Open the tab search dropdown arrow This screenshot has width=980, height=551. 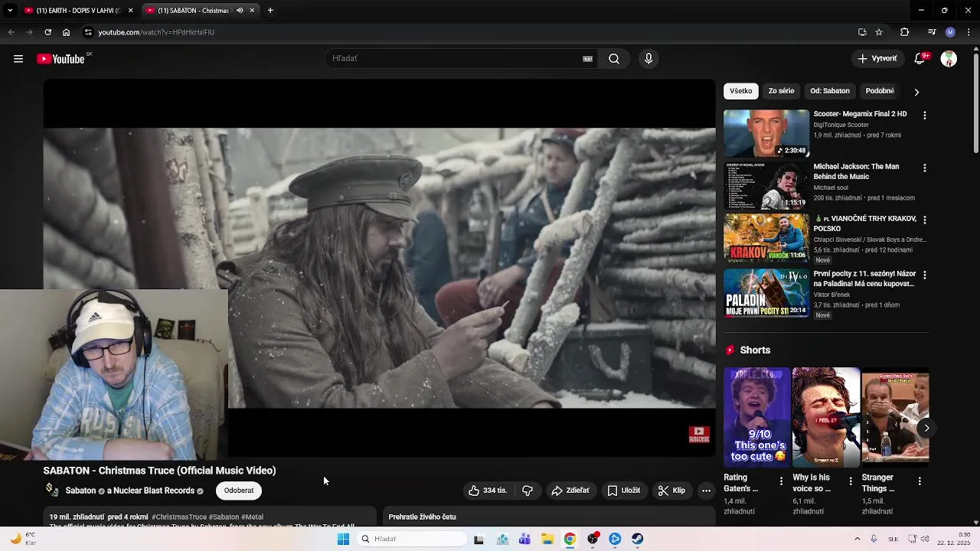click(10, 11)
